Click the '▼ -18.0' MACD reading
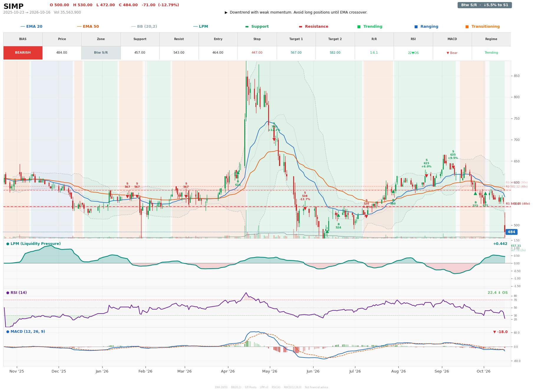The width and height of the screenshot is (533, 392). click(x=500, y=332)
